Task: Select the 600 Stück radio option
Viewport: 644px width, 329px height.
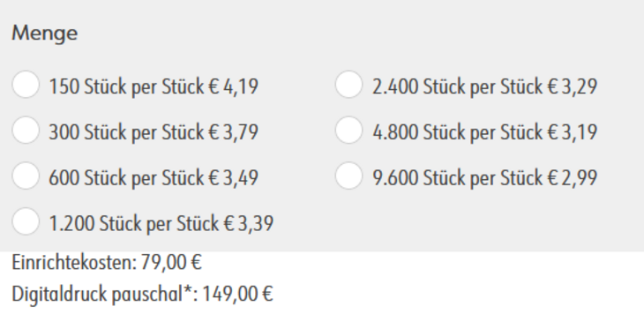Action: pyautogui.click(x=26, y=176)
